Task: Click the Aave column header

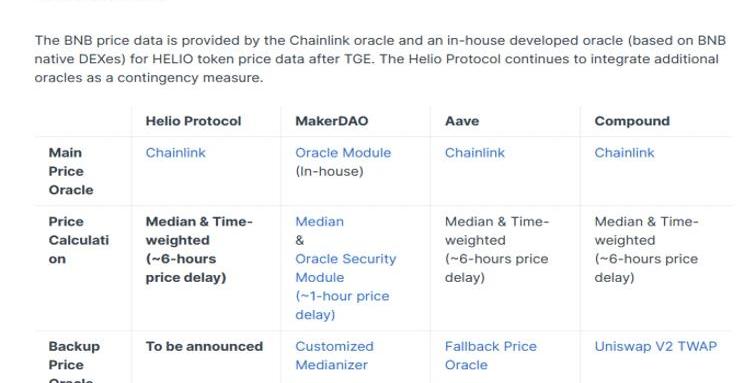Action: click(461, 121)
